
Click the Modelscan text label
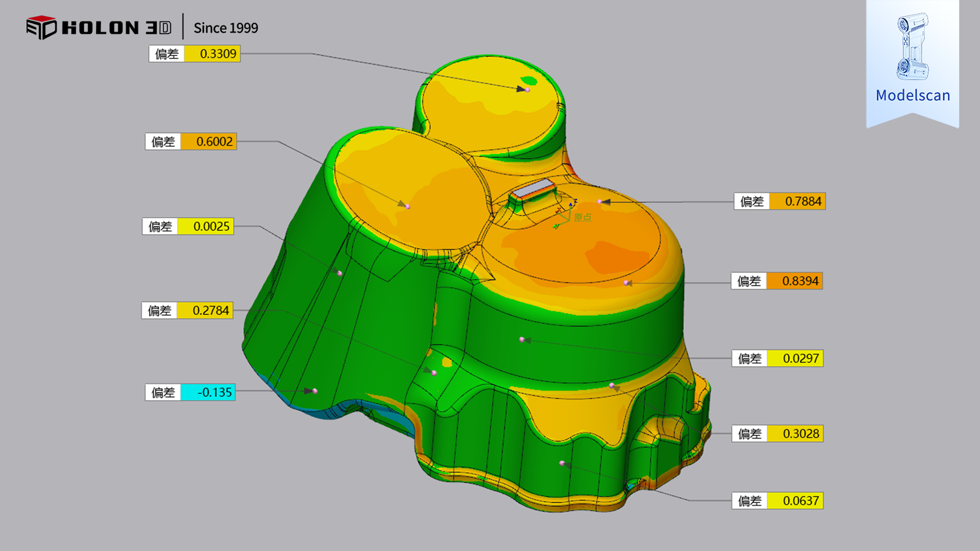point(913,96)
